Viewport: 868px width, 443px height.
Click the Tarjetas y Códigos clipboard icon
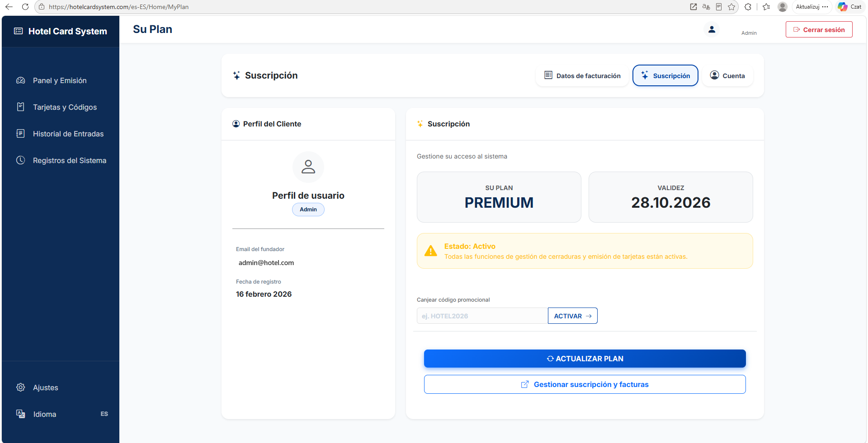coord(20,107)
